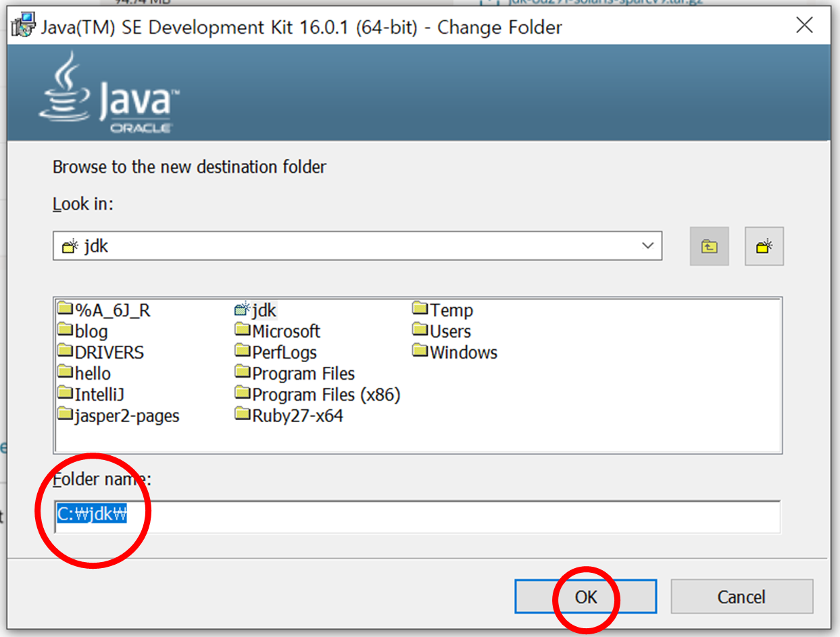Open the Look in dropdown
840x637 pixels.
pyautogui.click(x=357, y=246)
